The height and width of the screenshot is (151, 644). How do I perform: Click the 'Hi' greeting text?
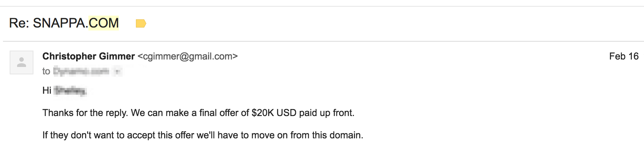[x=47, y=90]
